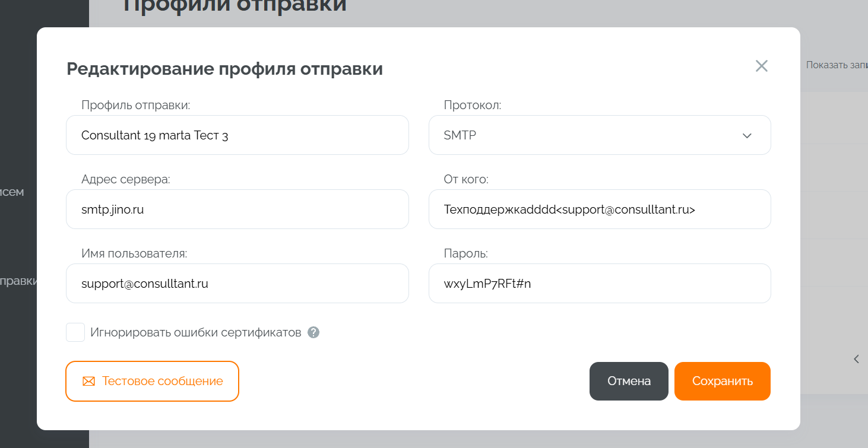Viewport: 868px width, 448px height.
Task: Click the chevron arrow in Протокол field
Action: [747, 136]
